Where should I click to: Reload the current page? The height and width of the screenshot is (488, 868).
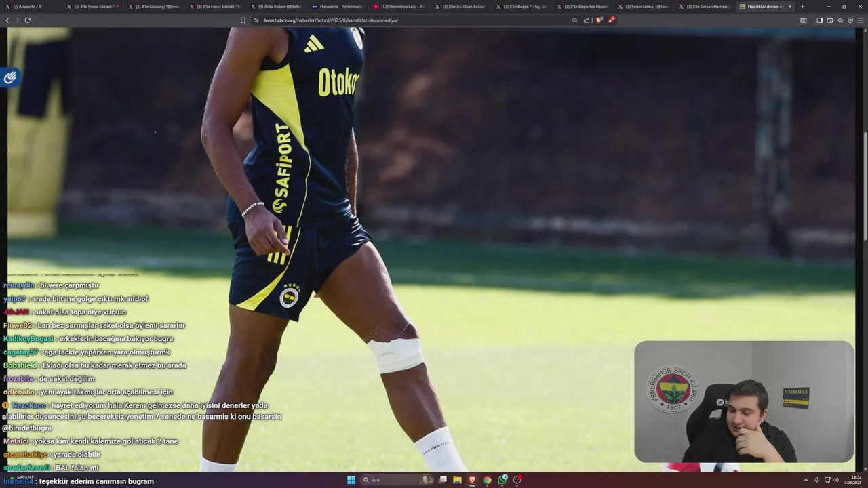[x=28, y=20]
